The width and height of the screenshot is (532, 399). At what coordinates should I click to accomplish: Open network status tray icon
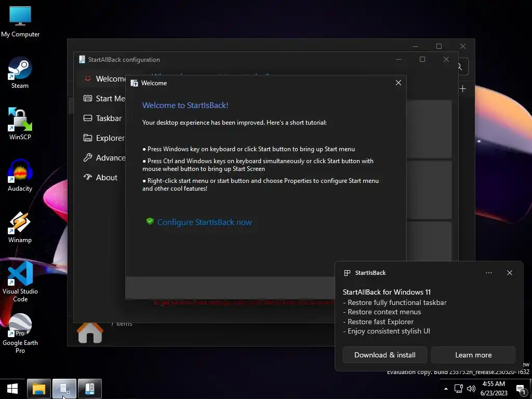click(458, 389)
